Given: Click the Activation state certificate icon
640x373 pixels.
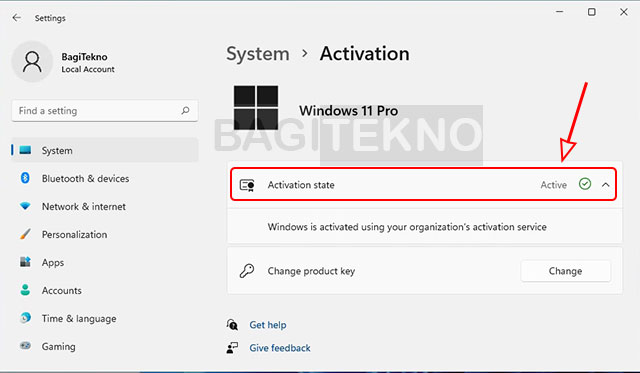Looking at the screenshot, I should pos(247,185).
